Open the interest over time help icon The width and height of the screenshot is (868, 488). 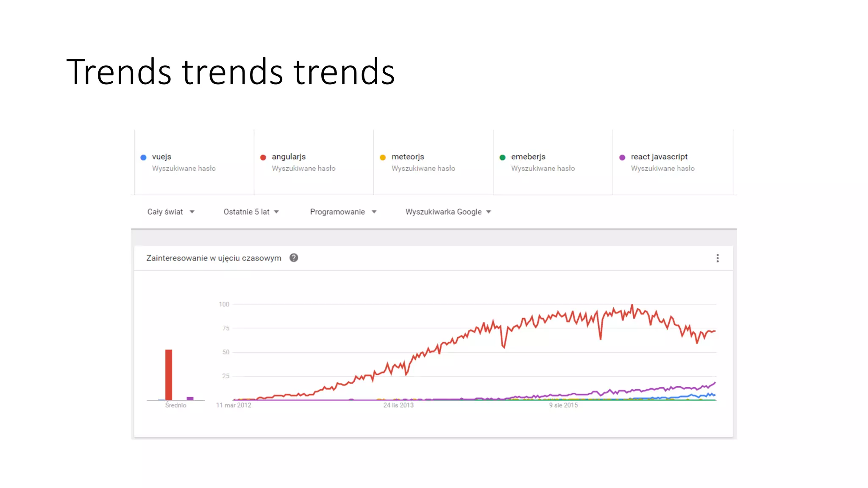tap(294, 258)
